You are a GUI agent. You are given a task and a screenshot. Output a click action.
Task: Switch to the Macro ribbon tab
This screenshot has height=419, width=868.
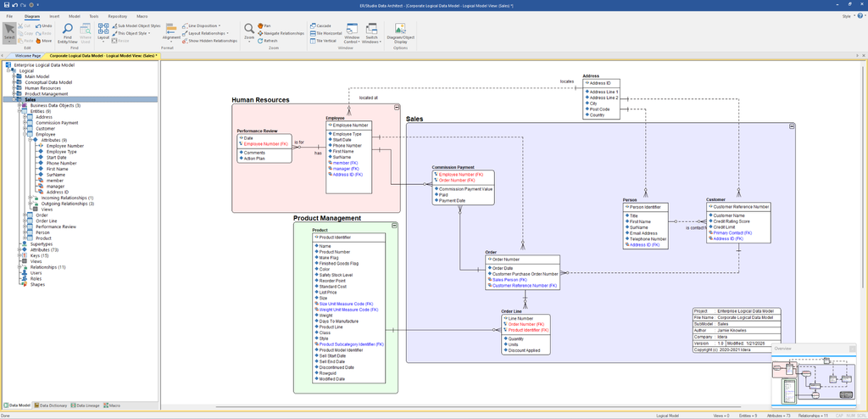142,17
